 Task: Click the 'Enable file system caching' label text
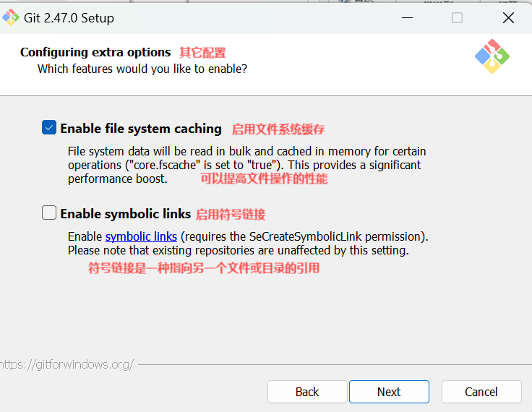(x=141, y=129)
